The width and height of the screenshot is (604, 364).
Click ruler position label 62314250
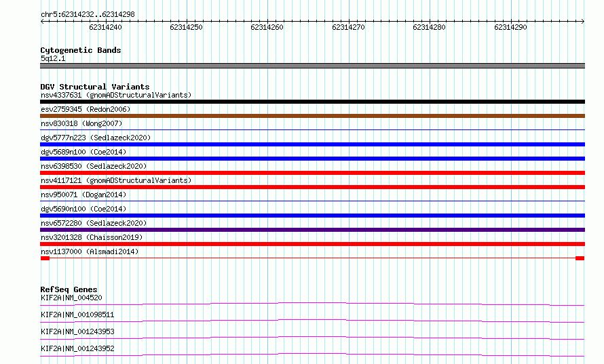[186, 27]
